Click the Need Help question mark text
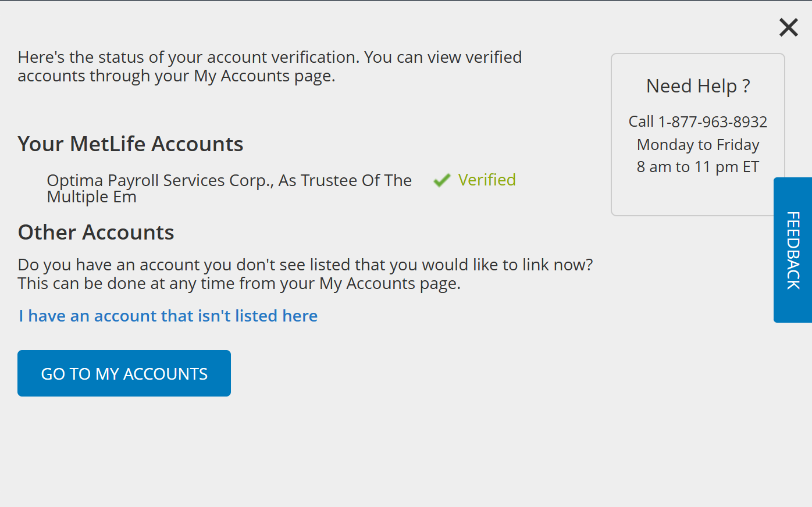This screenshot has width=812, height=507. (x=697, y=85)
